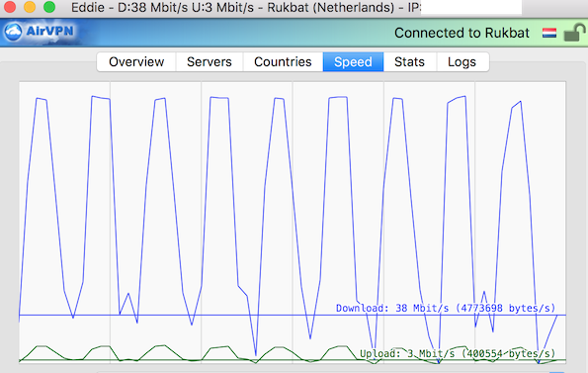Viewport: 588px width, 373px height.
Task: Click the Netherlands flag icon
Action: tap(549, 33)
